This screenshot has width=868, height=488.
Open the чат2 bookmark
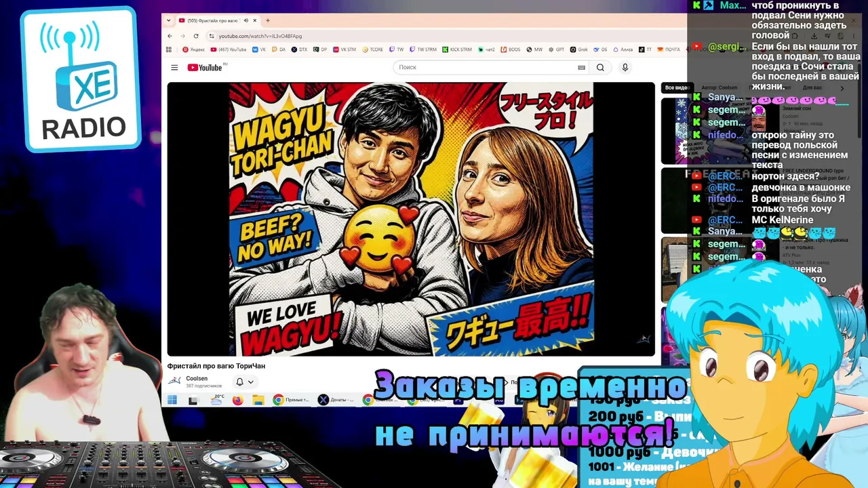(x=486, y=49)
